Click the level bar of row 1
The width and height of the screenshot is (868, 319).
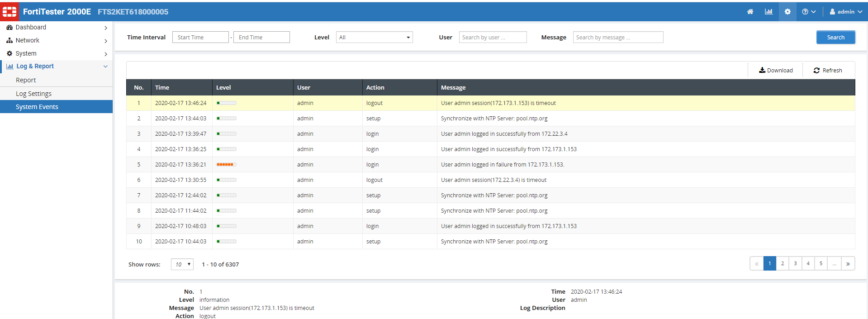[x=227, y=103]
